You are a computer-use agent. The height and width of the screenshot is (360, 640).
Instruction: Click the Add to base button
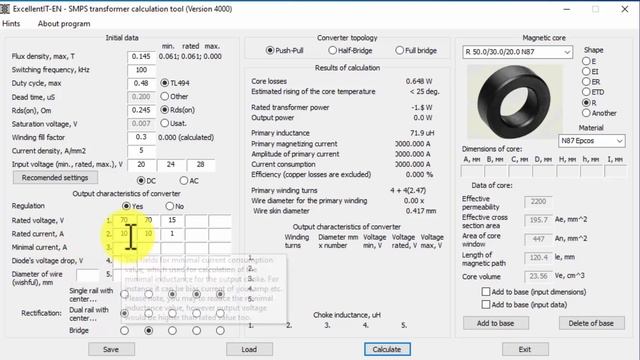496,323
